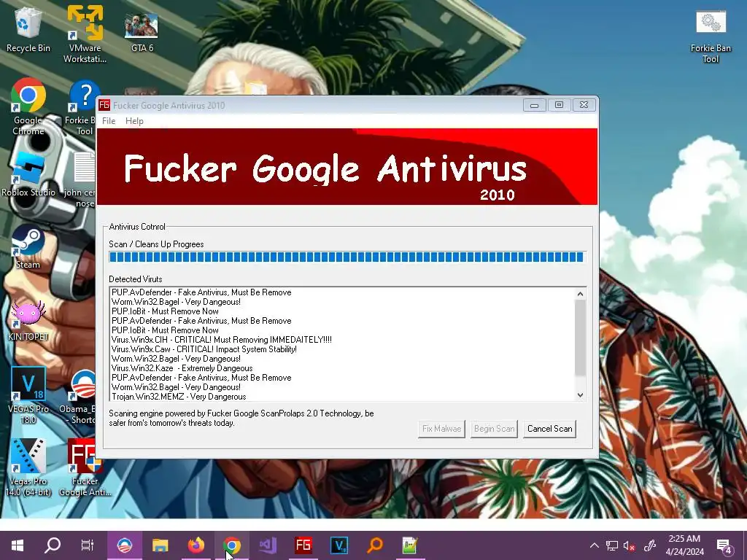Launch VMware Workstation from the desktop
The width and height of the screenshot is (747, 560).
[85, 34]
